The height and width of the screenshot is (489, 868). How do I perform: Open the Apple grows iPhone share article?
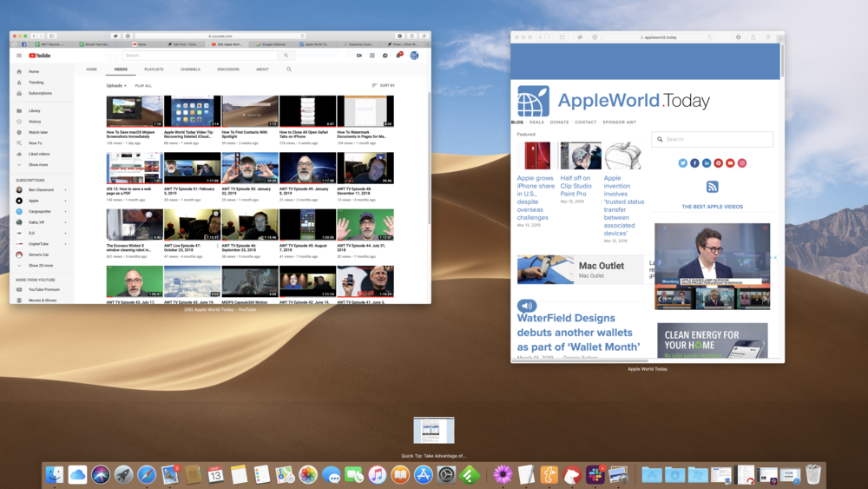tap(536, 198)
